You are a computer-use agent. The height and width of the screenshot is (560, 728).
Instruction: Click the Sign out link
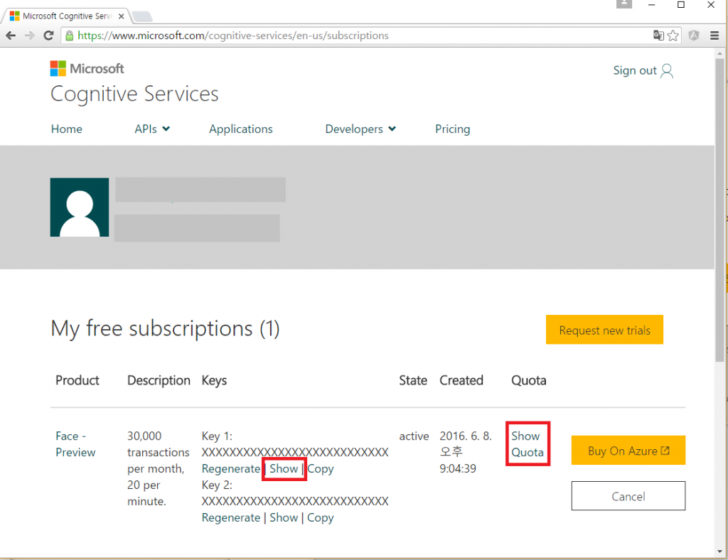point(642,70)
